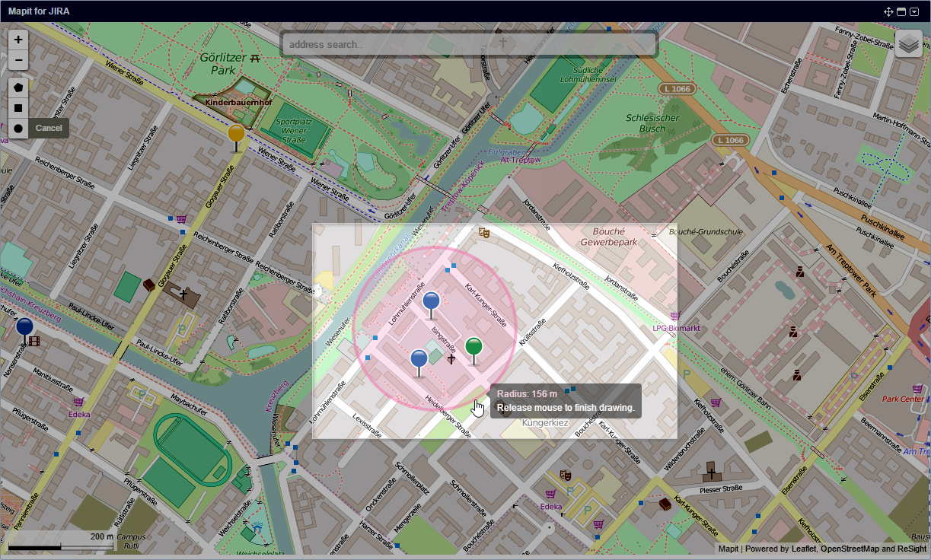Click the address search field
Image resolution: width=931 pixels, height=560 pixels.
(469, 43)
